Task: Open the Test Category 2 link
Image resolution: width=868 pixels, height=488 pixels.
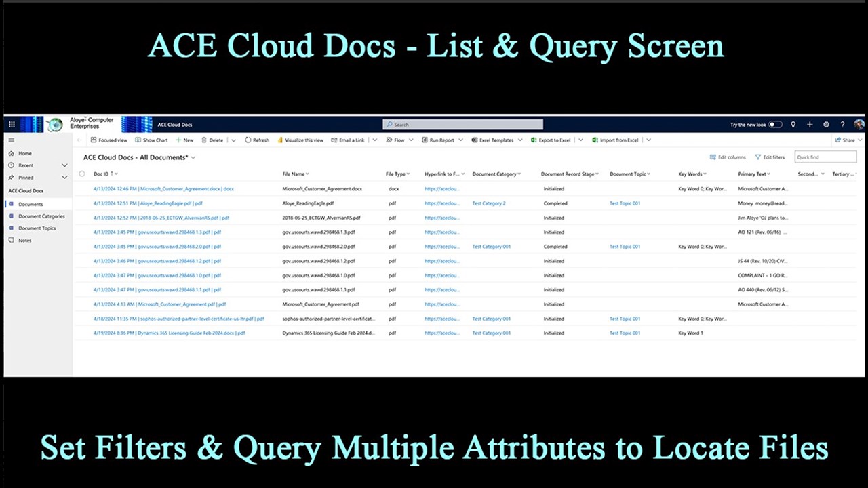Action: point(489,203)
